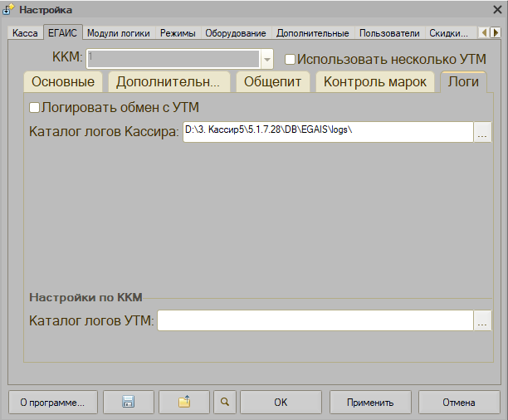Open the Оборудование tab
Viewport: 508px width, 420px height.
click(x=237, y=33)
